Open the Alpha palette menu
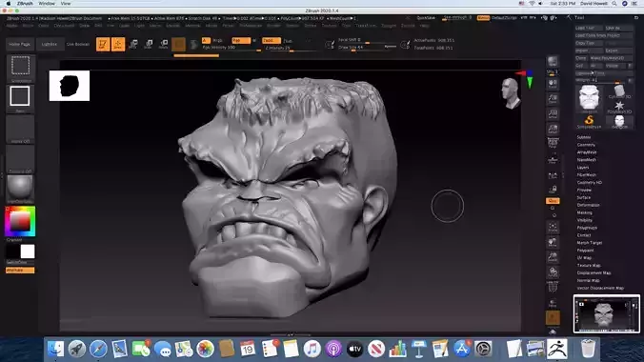This screenshot has width=644, height=362. pyautogui.click(x=12, y=26)
